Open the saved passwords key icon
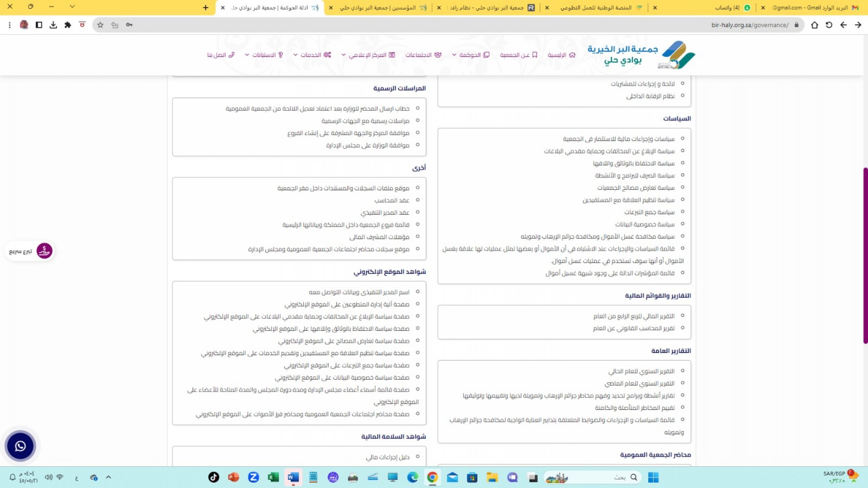The width and height of the screenshot is (868, 488). [129, 25]
